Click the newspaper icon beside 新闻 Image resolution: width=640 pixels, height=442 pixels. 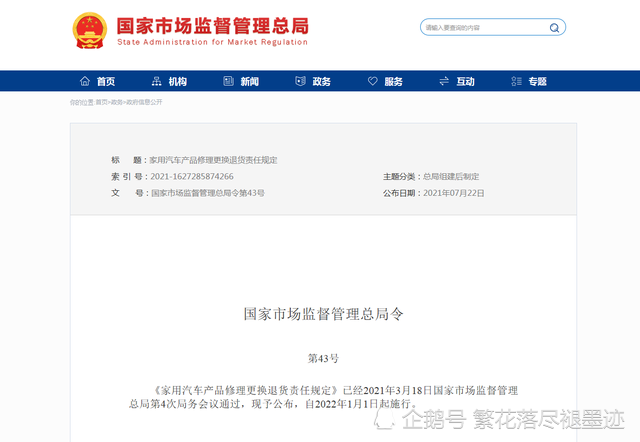point(229,81)
